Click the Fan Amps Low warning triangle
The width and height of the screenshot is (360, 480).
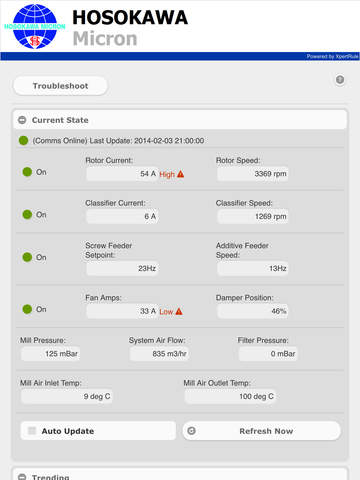point(179,311)
